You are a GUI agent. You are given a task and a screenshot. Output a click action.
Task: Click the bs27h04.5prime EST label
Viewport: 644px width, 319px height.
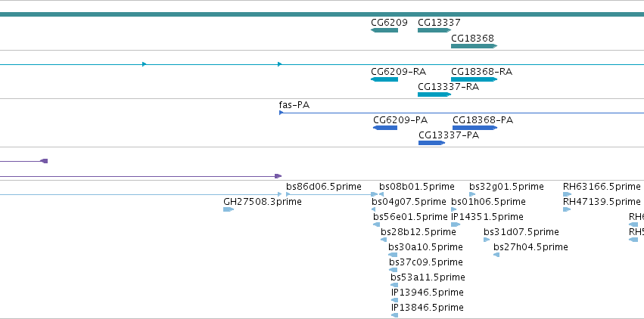click(x=530, y=247)
